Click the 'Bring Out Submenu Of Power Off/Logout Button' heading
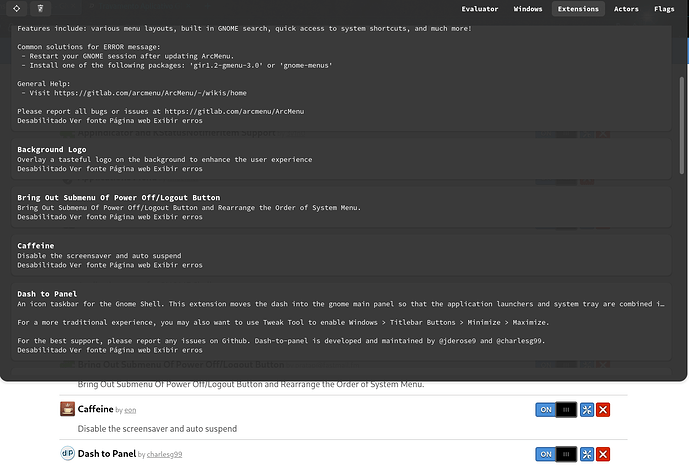The width and height of the screenshot is (689, 465). 119,198
